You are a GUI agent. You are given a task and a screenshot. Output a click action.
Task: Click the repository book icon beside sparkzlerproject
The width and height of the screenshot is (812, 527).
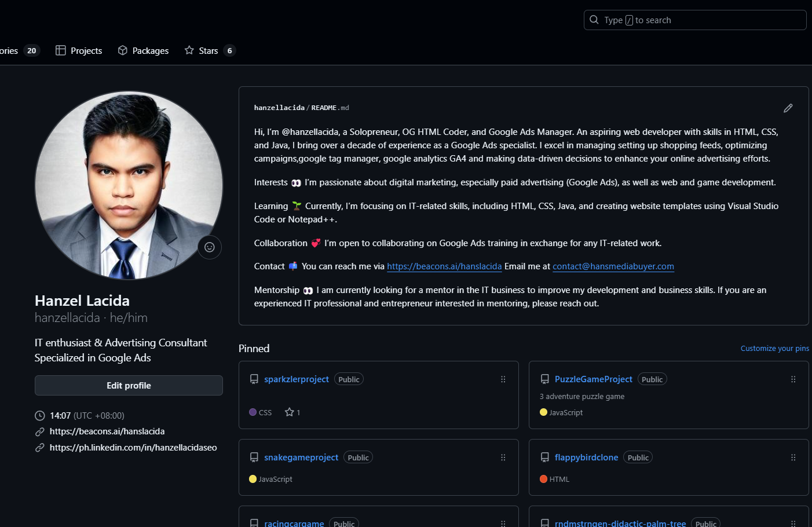254,379
